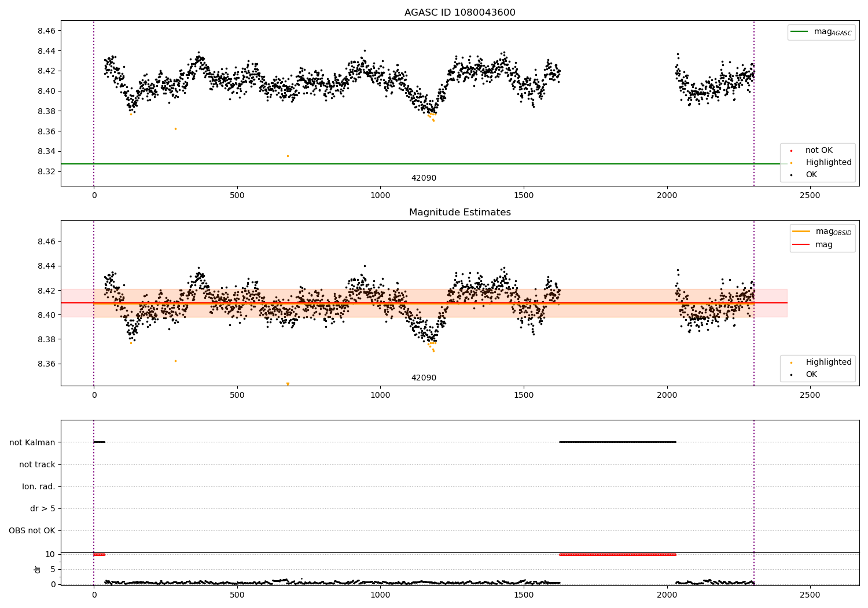
Task: Select the 'Ion. rad.' y-axis label
Action: 39,486
